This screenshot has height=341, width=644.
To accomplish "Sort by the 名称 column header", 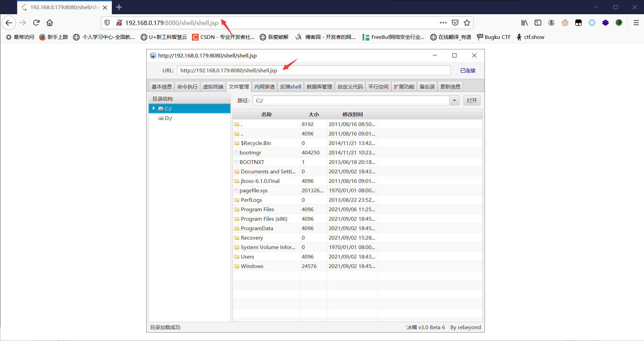I will coord(266,114).
